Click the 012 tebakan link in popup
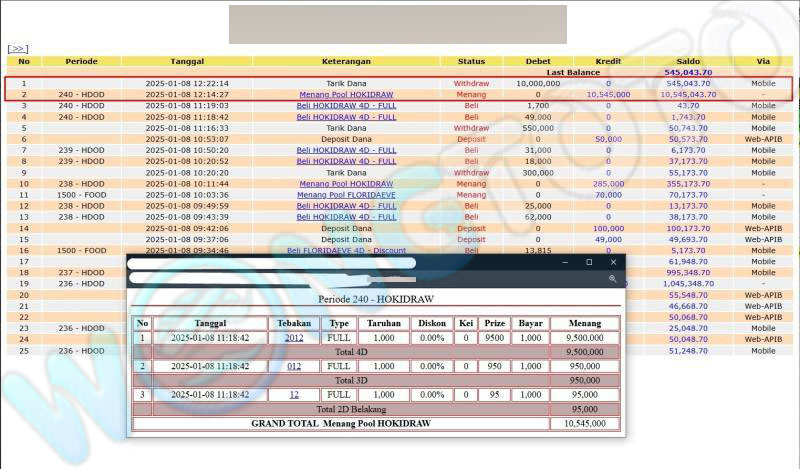Screen dimensions: 800x469 [294, 367]
